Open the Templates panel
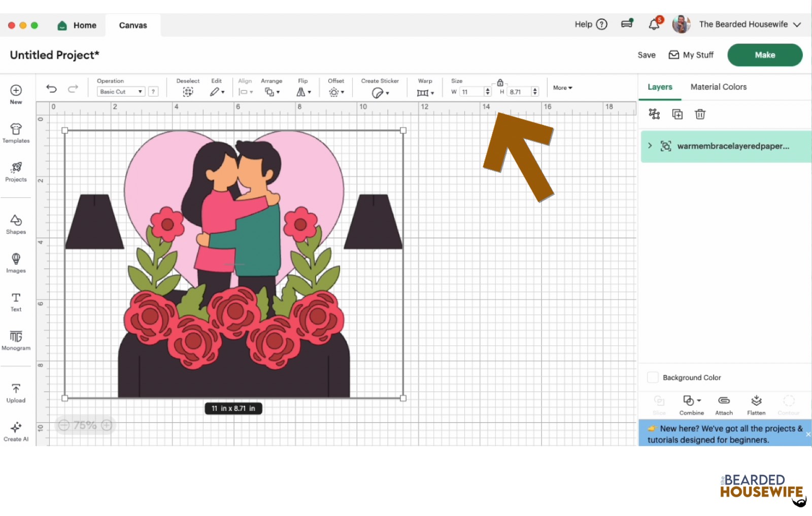812x516 pixels. [16, 132]
